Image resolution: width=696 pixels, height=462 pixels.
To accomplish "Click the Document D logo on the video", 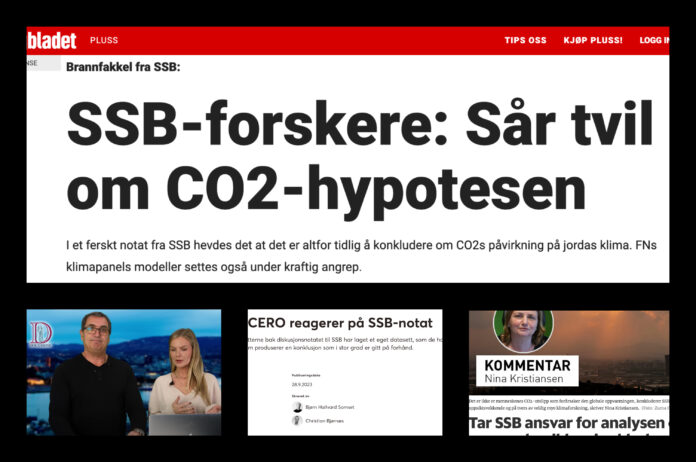I will point(41,334).
